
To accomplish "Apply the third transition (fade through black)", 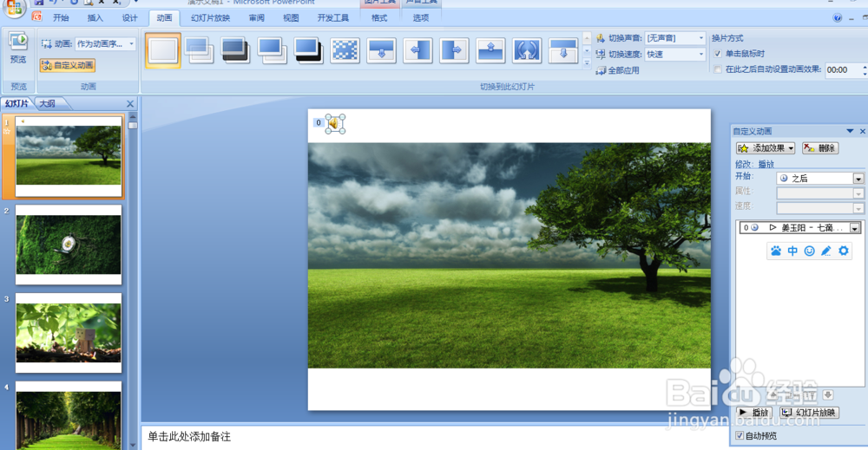I will 236,50.
